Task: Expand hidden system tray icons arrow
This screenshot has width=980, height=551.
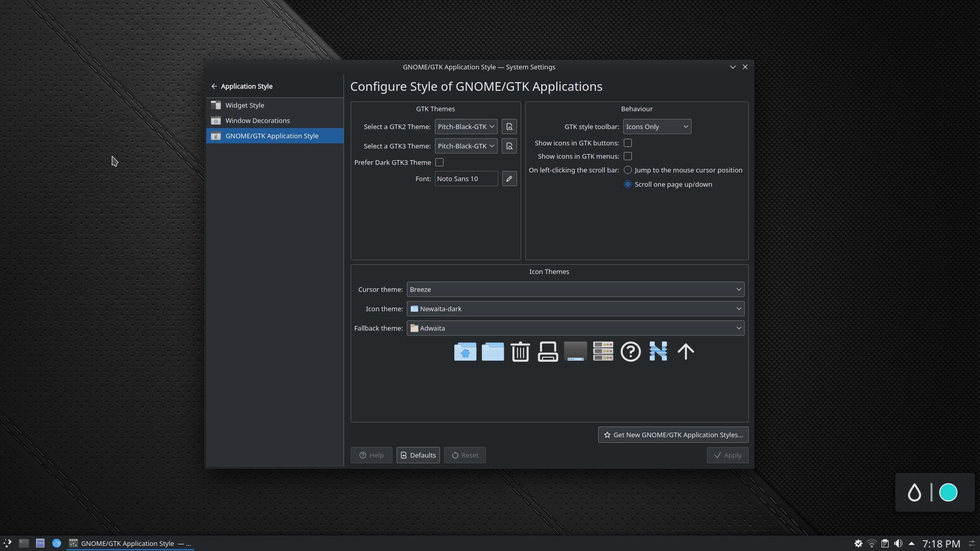Action: point(912,544)
